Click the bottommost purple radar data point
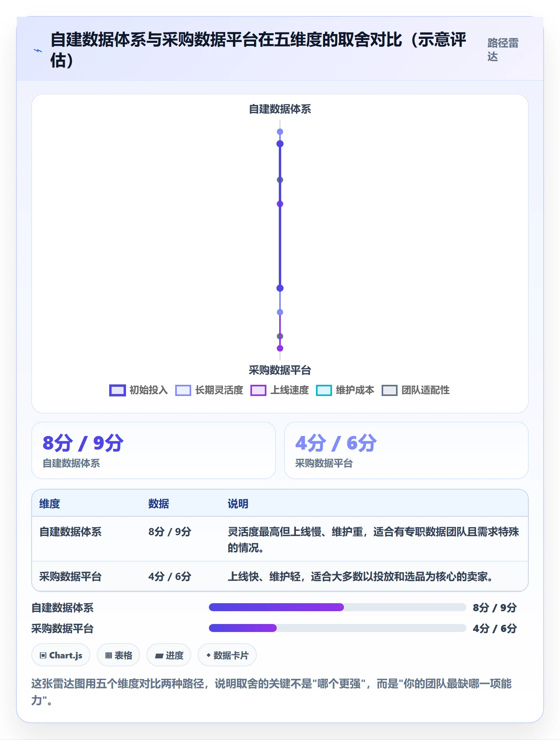Screen dimensions: 560x740 pyautogui.click(x=280, y=348)
